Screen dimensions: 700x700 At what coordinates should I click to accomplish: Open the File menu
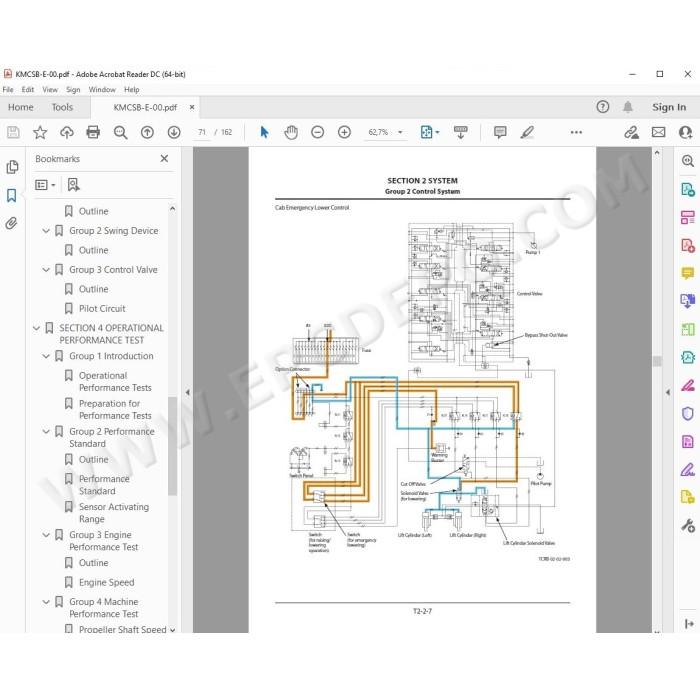coord(8,90)
